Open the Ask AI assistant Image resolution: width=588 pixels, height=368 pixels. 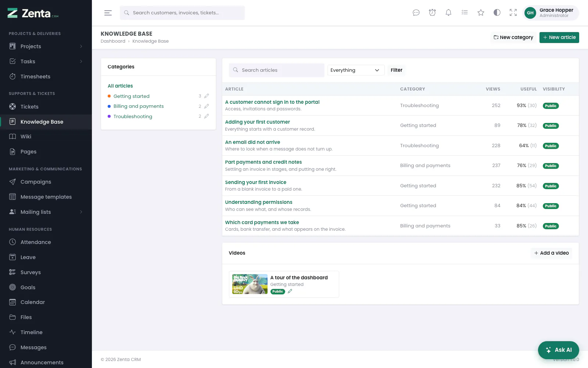[559, 350]
